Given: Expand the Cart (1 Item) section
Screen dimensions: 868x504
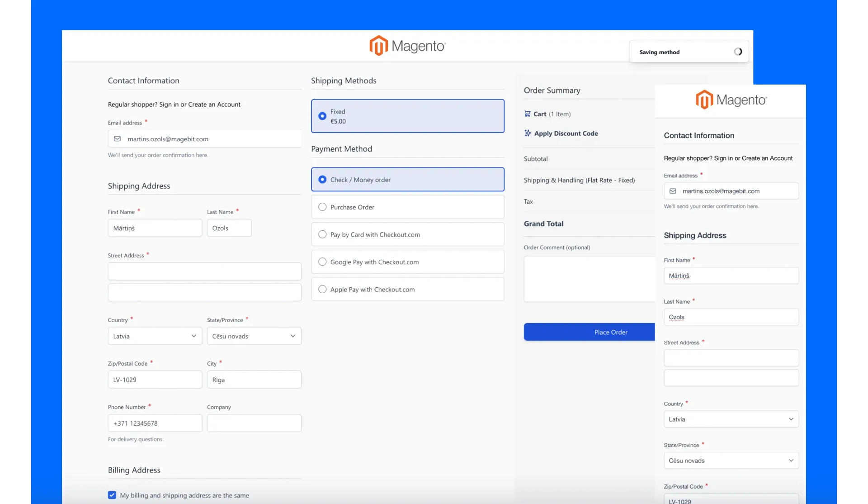Looking at the screenshot, I should tap(547, 114).
